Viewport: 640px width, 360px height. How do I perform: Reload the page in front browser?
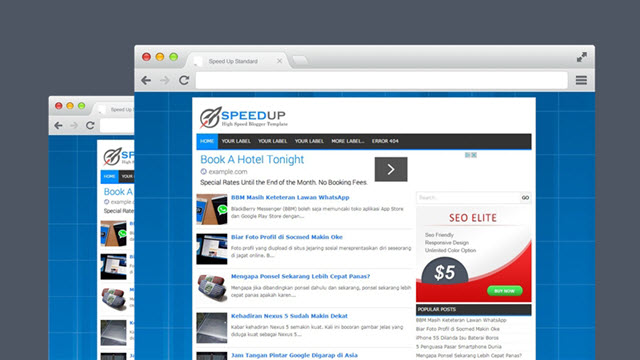184,80
